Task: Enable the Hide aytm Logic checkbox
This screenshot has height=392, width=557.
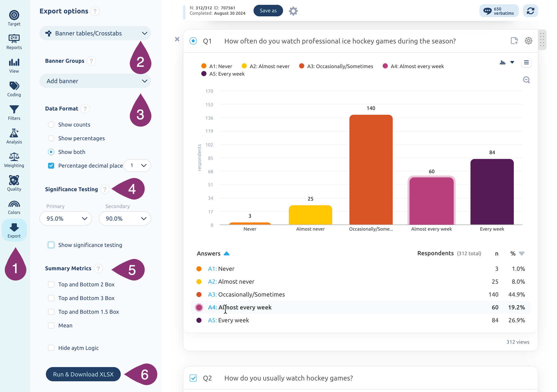Action: click(x=51, y=348)
